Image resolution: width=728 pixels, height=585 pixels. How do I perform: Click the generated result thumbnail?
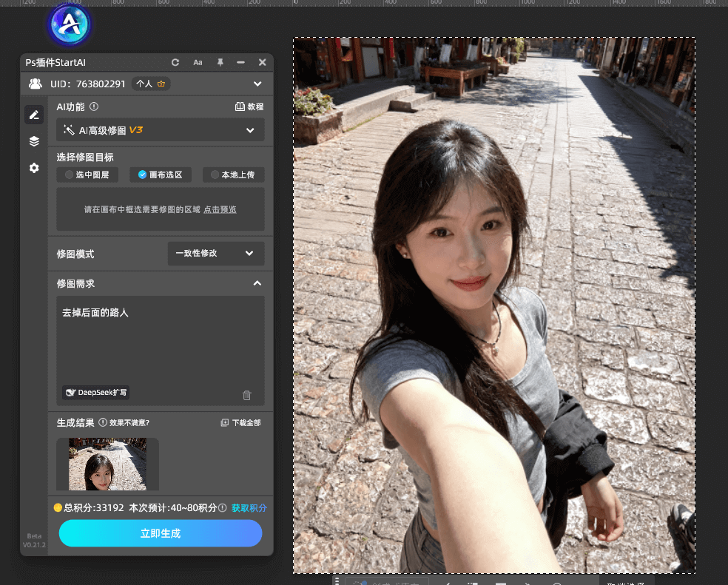click(x=107, y=464)
